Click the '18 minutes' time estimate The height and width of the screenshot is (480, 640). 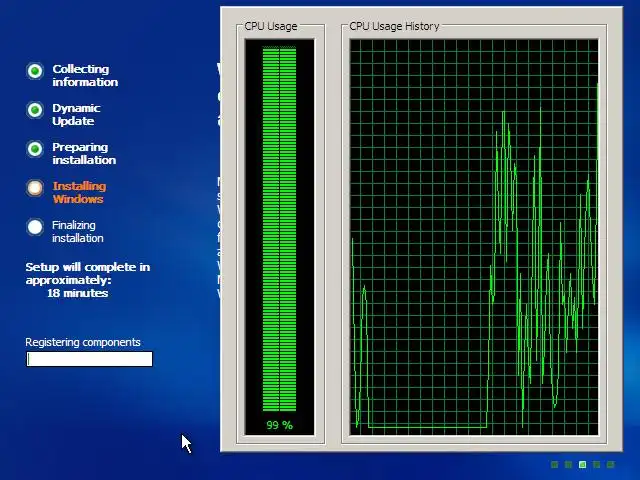tap(78, 293)
